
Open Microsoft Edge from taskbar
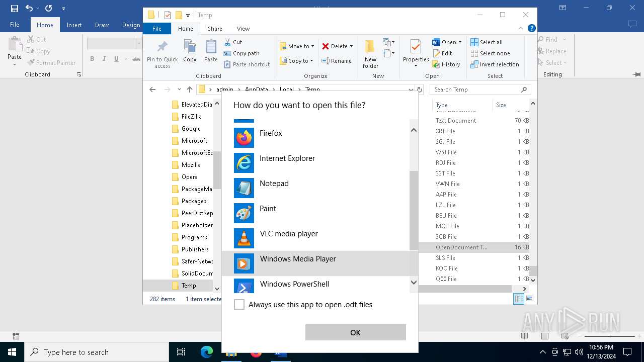[x=207, y=352]
